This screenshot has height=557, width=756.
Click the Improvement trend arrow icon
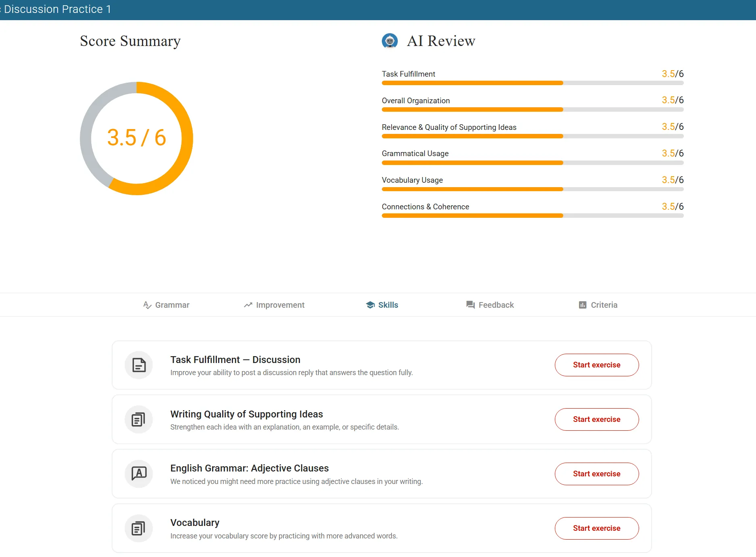point(248,305)
